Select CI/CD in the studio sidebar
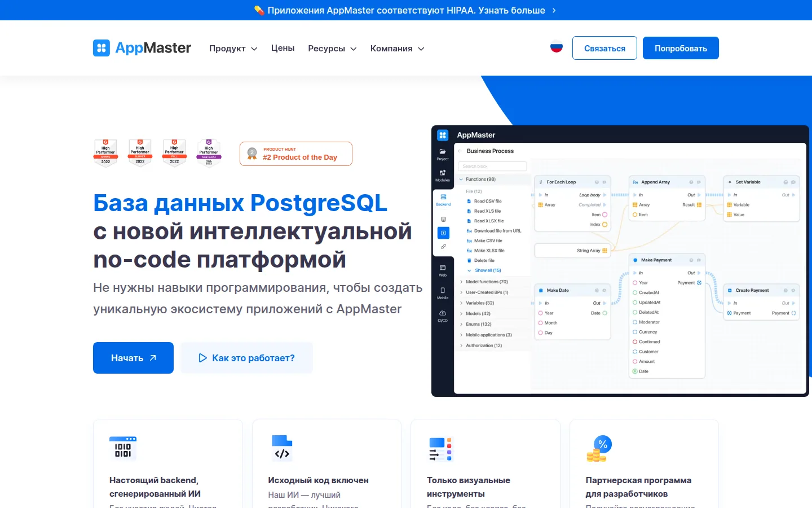The height and width of the screenshot is (508, 812). pyautogui.click(x=443, y=316)
